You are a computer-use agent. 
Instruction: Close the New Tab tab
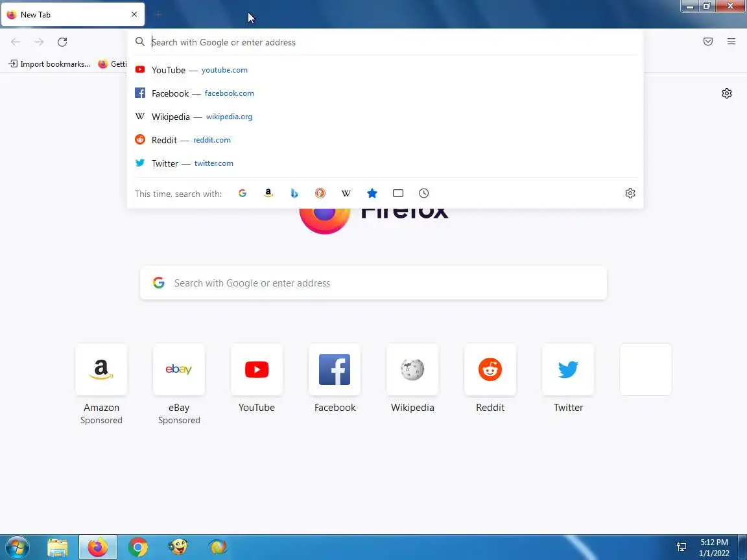click(134, 15)
